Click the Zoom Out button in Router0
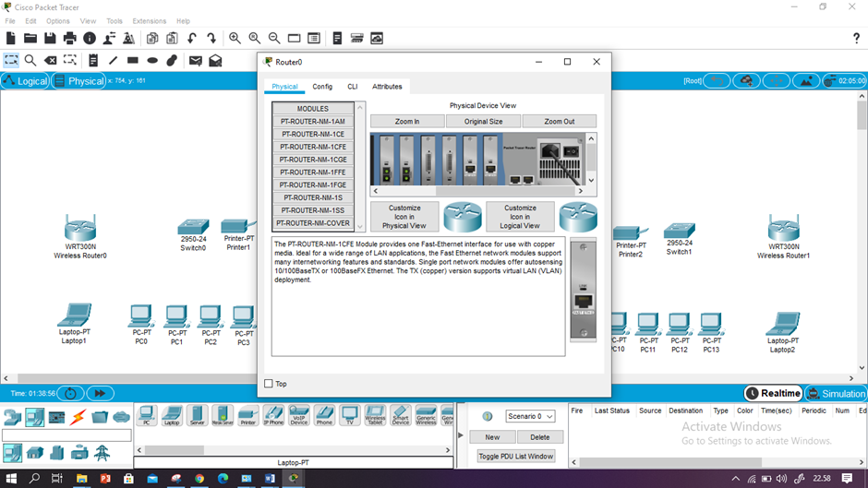The image size is (868, 488). coord(559,121)
